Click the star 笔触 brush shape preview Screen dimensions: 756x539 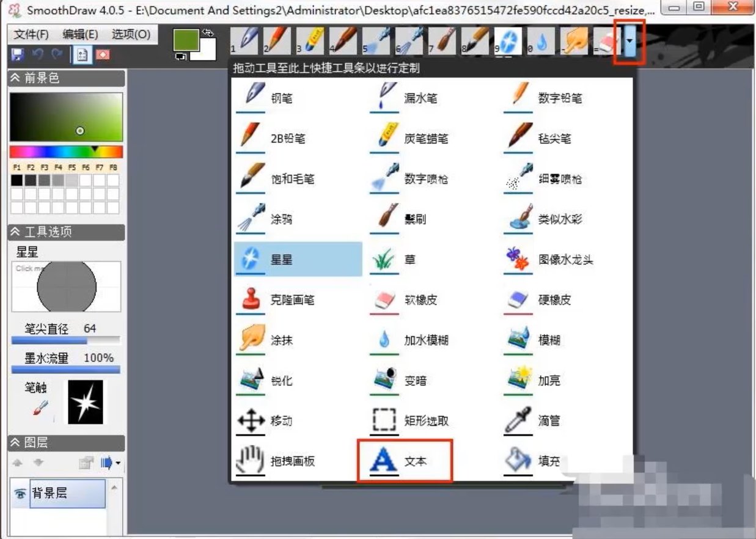pyautogui.click(x=85, y=402)
